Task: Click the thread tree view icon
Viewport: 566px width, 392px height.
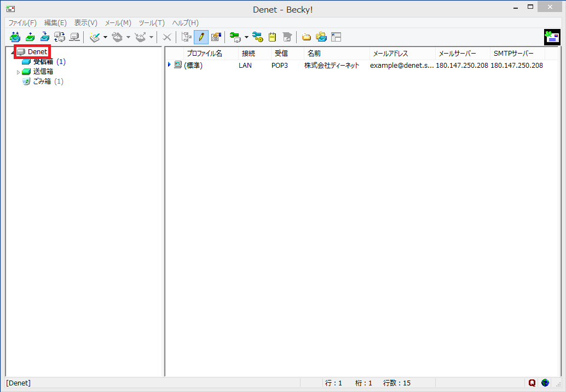Action: click(186, 37)
